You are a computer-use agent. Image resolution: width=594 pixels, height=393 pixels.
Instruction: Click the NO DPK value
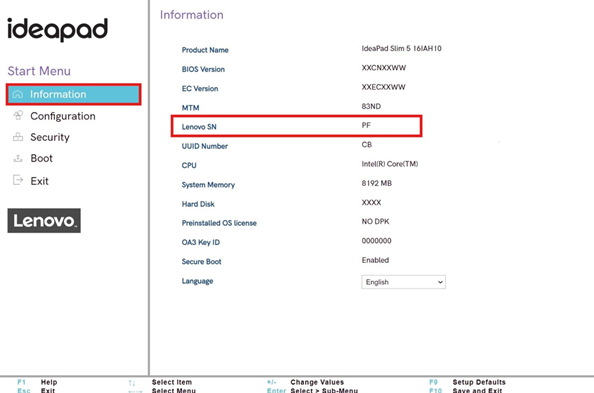coord(375,222)
